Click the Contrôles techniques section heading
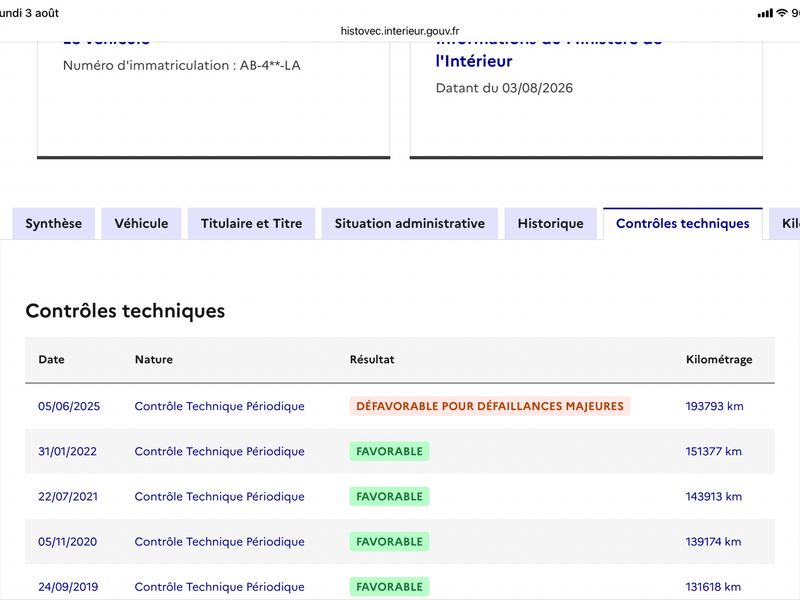Image resolution: width=800 pixels, height=600 pixels. pyautogui.click(x=125, y=311)
